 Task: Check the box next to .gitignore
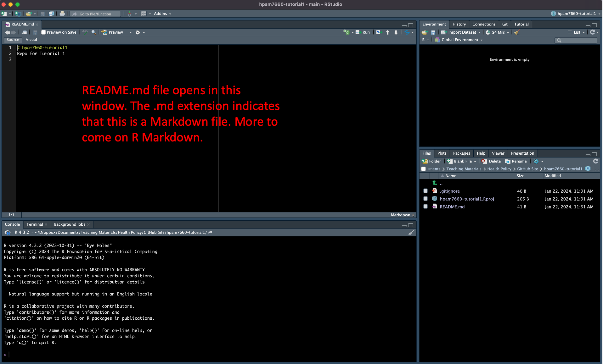(425, 191)
